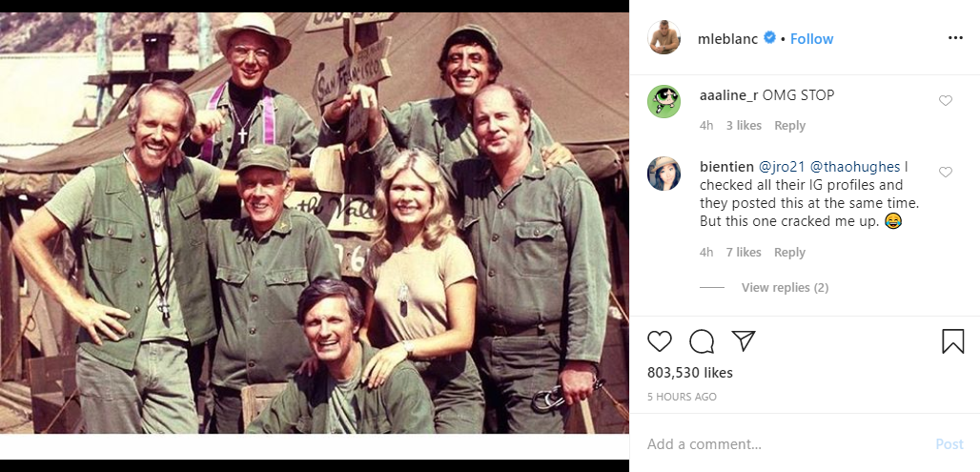Click the Post comment button
Viewport: 980px width, 472px height.
click(x=949, y=444)
